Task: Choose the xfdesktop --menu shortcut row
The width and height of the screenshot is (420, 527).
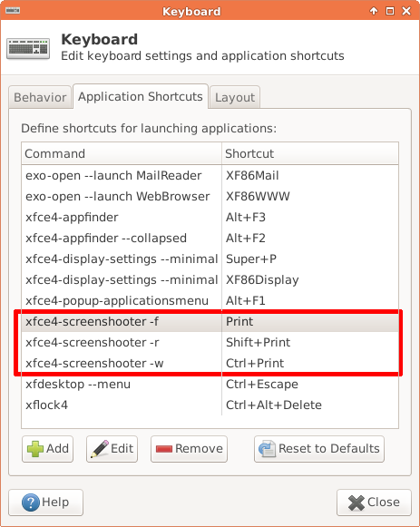Action: (x=210, y=385)
